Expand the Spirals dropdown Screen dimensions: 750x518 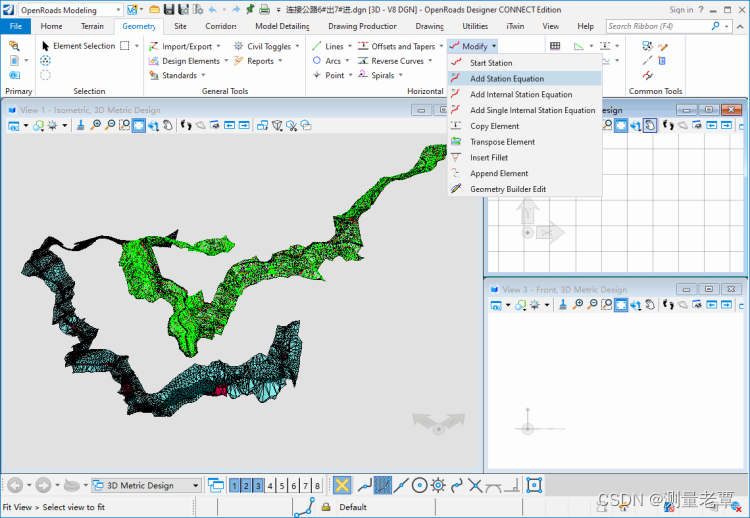(x=380, y=75)
